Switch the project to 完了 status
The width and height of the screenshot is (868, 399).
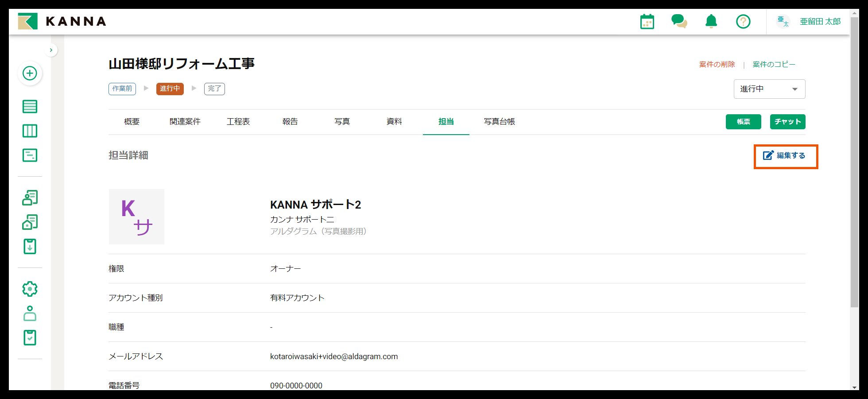(x=214, y=89)
